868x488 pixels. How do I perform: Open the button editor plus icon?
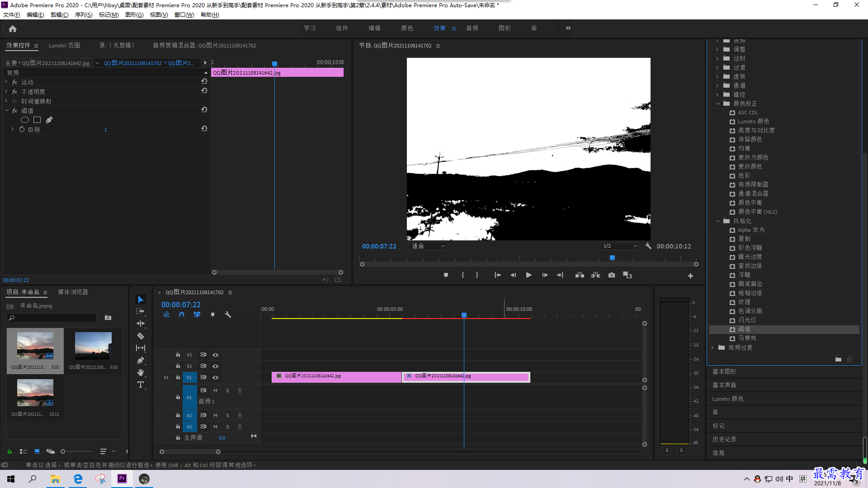click(x=690, y=276)
